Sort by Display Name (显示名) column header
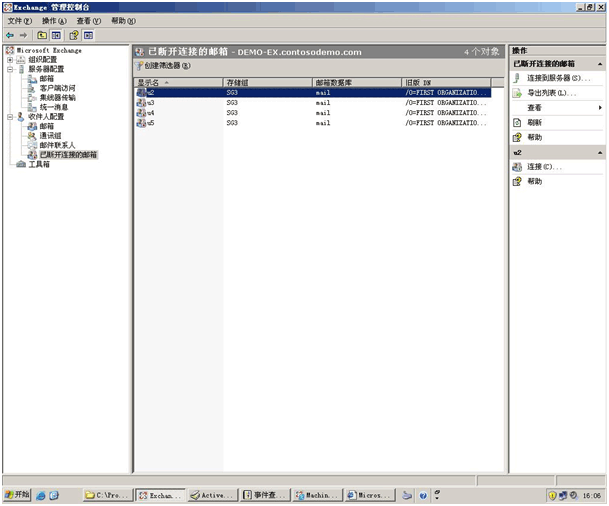 [x=178, y=83]
